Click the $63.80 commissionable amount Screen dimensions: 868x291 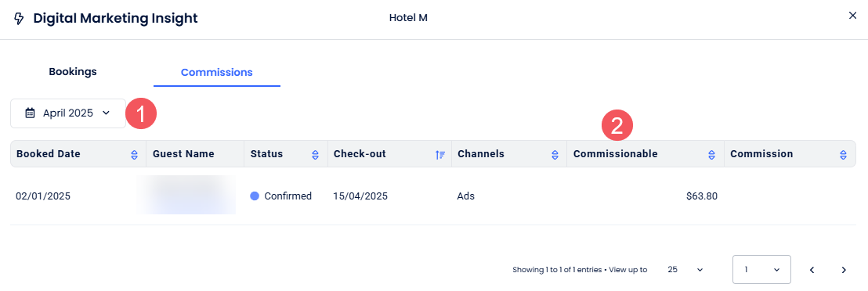pos(702,196)
